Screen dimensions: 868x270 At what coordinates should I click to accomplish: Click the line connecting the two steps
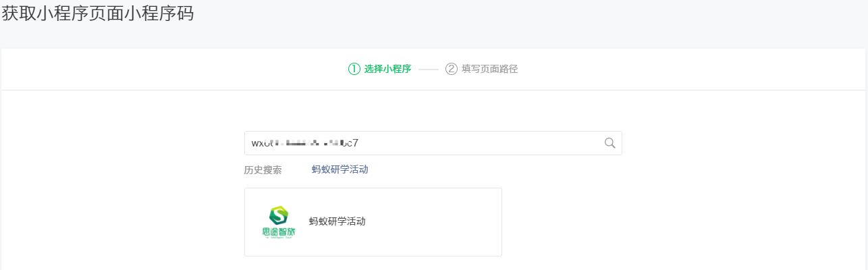point(429,69)
